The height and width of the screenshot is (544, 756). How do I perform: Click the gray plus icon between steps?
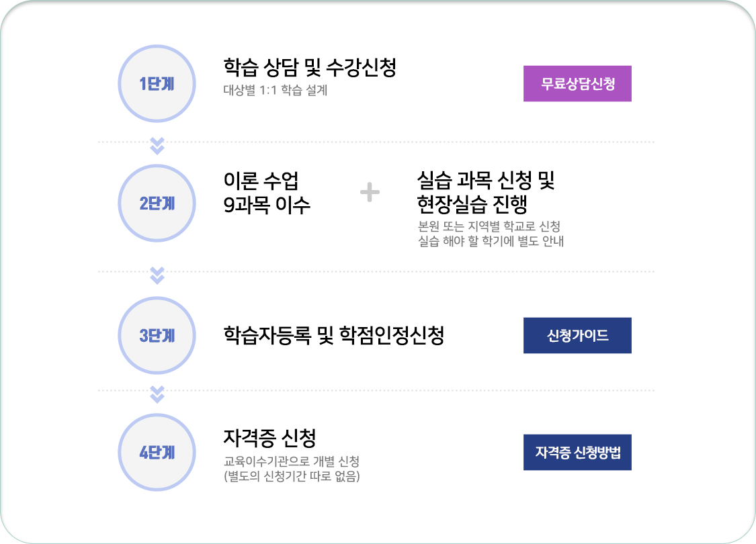(370, 192)
